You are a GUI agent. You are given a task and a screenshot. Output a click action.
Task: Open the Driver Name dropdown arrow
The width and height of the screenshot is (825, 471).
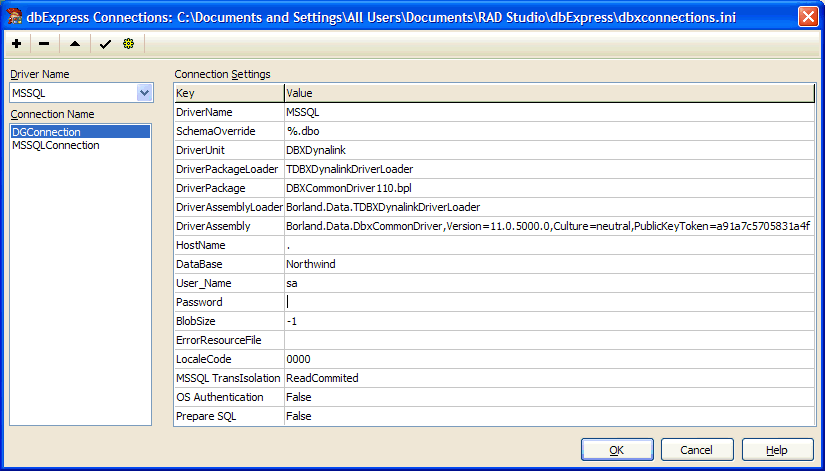coord(144,93)
